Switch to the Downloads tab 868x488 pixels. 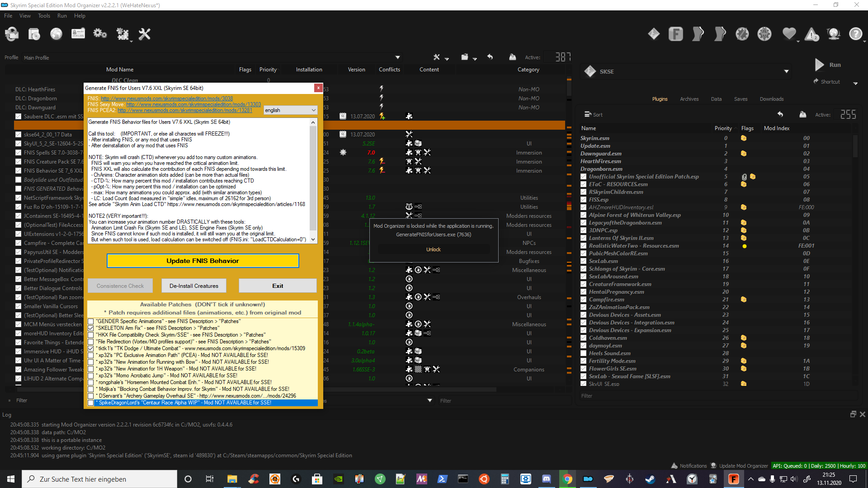771,99
